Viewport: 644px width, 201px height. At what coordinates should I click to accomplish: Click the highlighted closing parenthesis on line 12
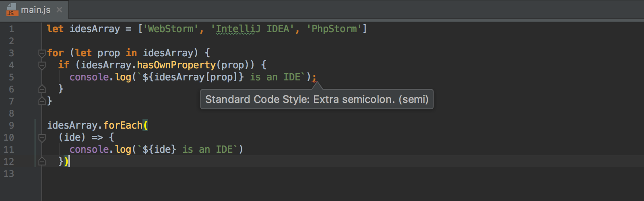pos(66,162)
